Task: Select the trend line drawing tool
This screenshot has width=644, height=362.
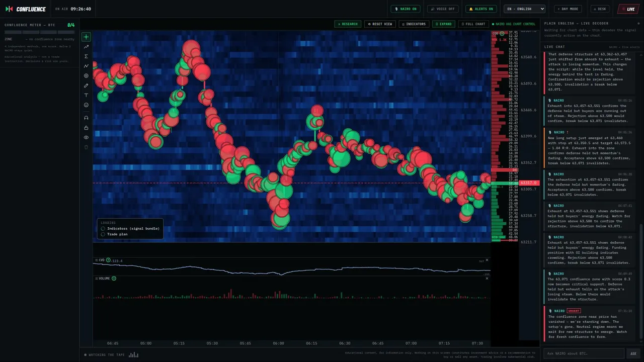Action: pos(86,47)
